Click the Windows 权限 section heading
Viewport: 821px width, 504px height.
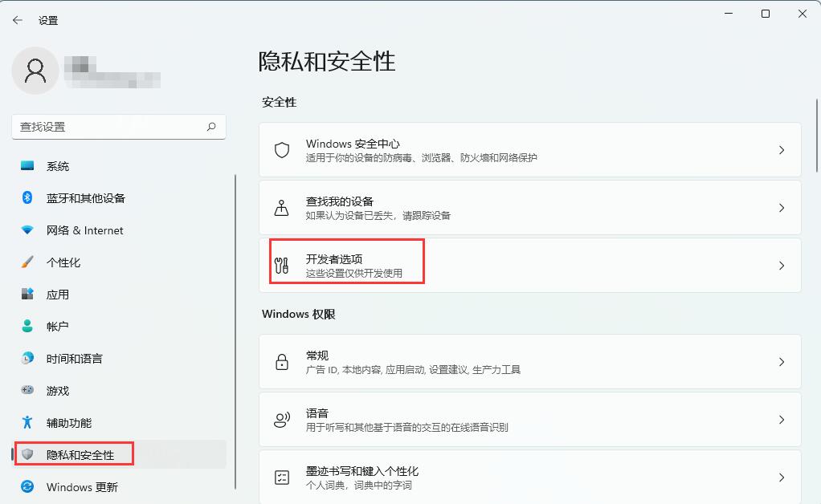click(299, 314)
